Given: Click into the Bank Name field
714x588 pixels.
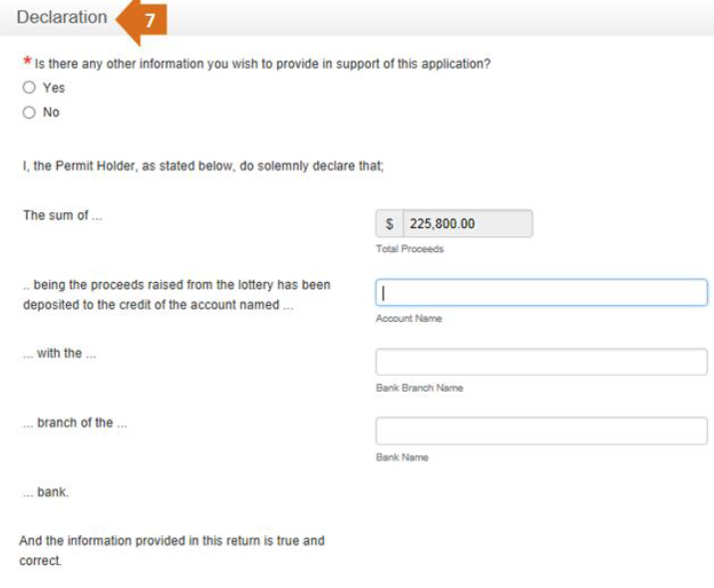Looking at the screenshot, I should point(541,431).
